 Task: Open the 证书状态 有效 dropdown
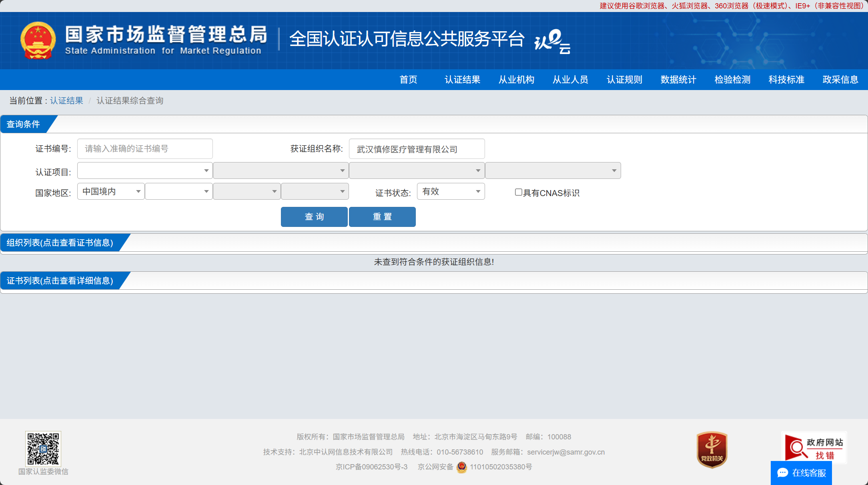point(451,191)
